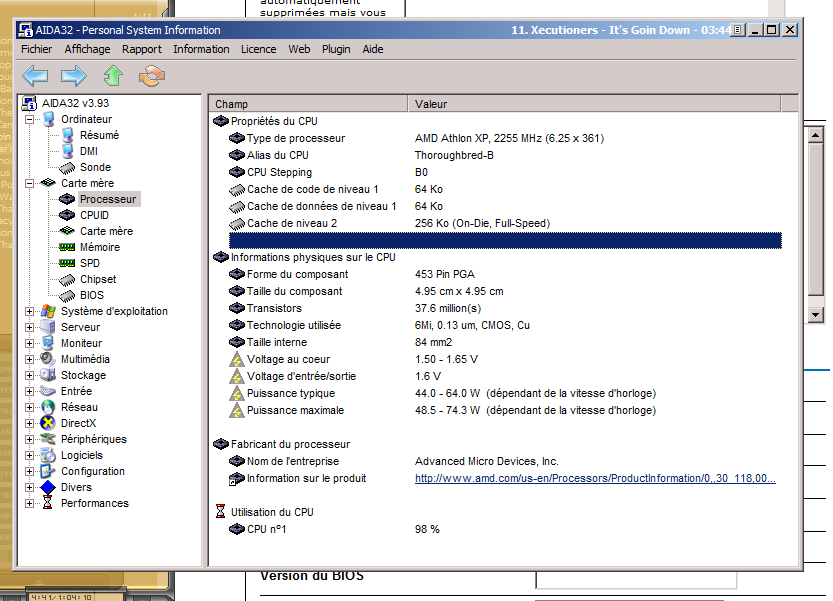Open the AMD product information link
The height and width of the screenshot is (601, 833).
pyautogui.click(x=595, y=478)
